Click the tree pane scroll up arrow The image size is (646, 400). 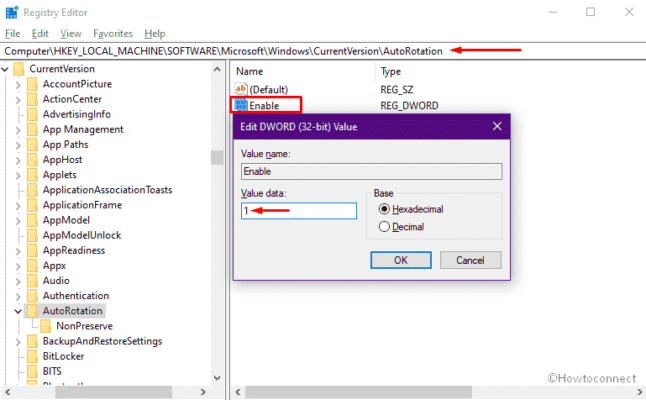tap(217, 69)
